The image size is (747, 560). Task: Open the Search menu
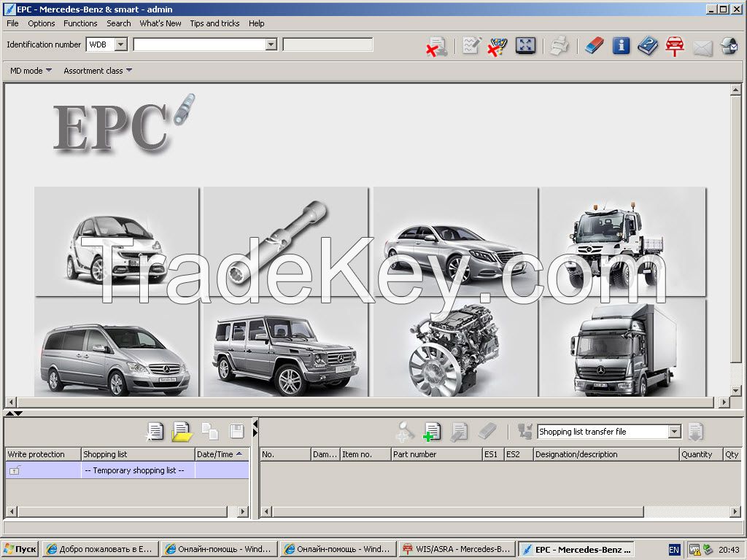tap(119, 23)
